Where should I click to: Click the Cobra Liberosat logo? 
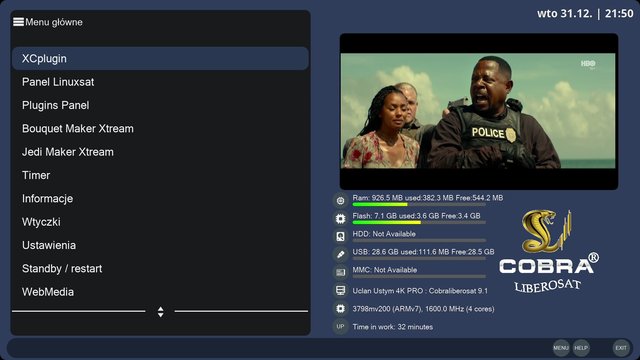pos(549,251)
